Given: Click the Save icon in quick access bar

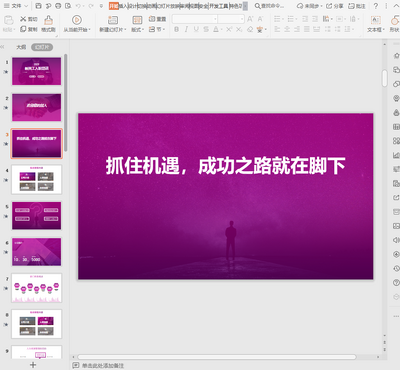Looking at the screenshot, I should (38, 6).
